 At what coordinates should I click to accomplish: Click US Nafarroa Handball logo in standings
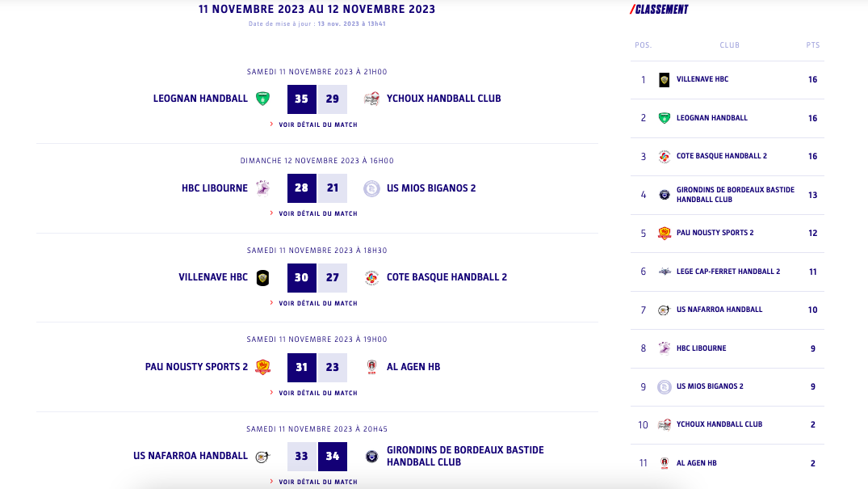click(x=665, y=310)
